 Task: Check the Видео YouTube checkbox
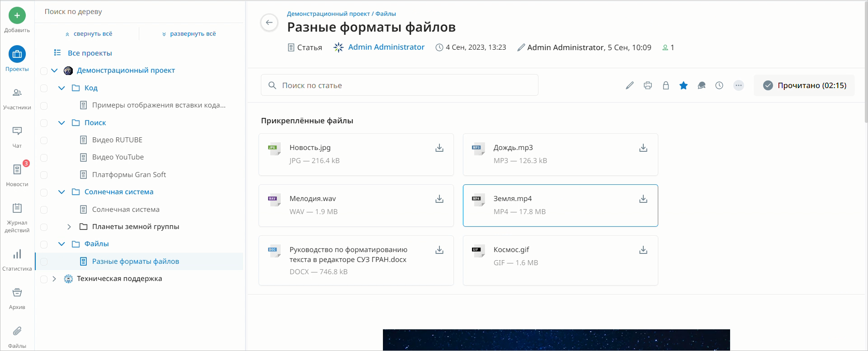point(44,158)
